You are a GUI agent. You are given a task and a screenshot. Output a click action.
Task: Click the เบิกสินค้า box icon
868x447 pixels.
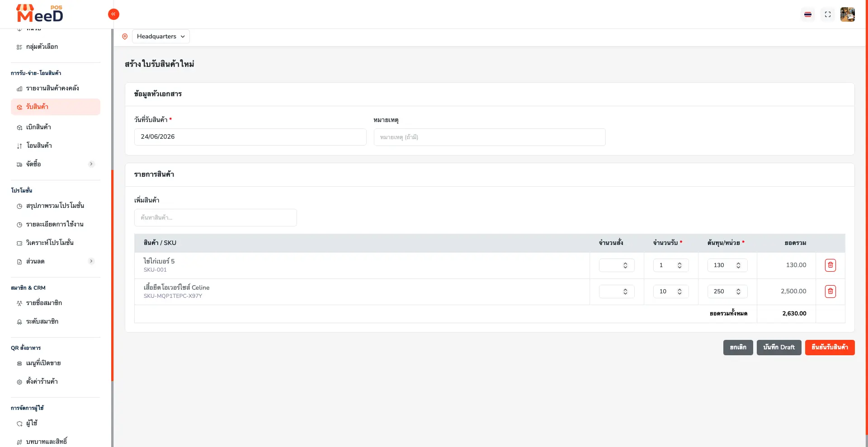click(19, 127)
